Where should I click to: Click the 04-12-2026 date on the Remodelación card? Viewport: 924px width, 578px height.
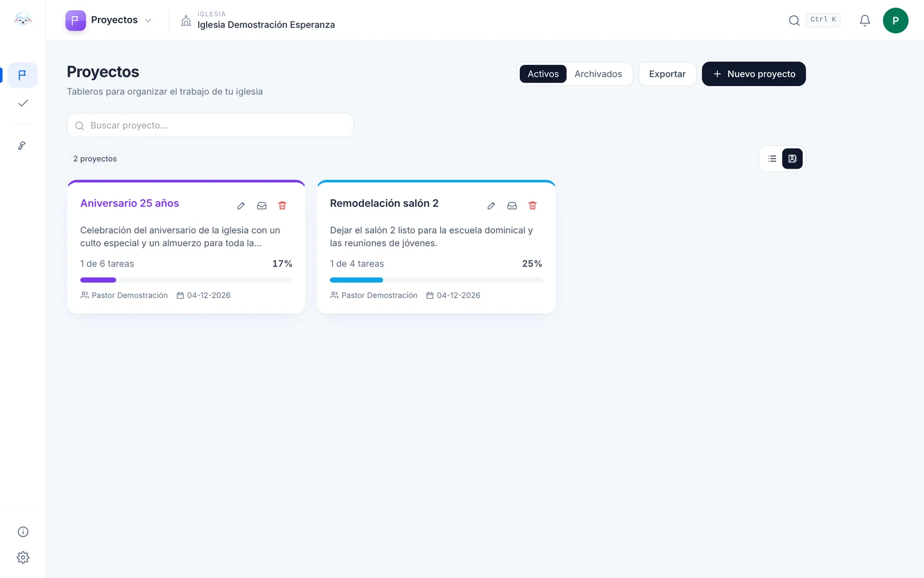tap(459, 295)
